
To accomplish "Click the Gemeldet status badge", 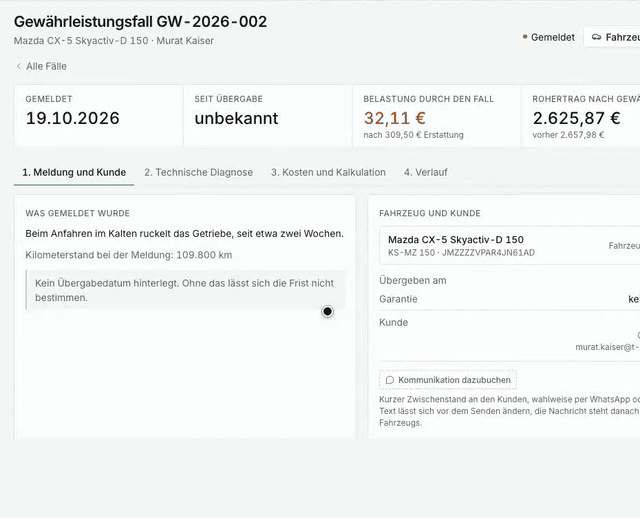I will pyautogui.click(x=549, y=37).
